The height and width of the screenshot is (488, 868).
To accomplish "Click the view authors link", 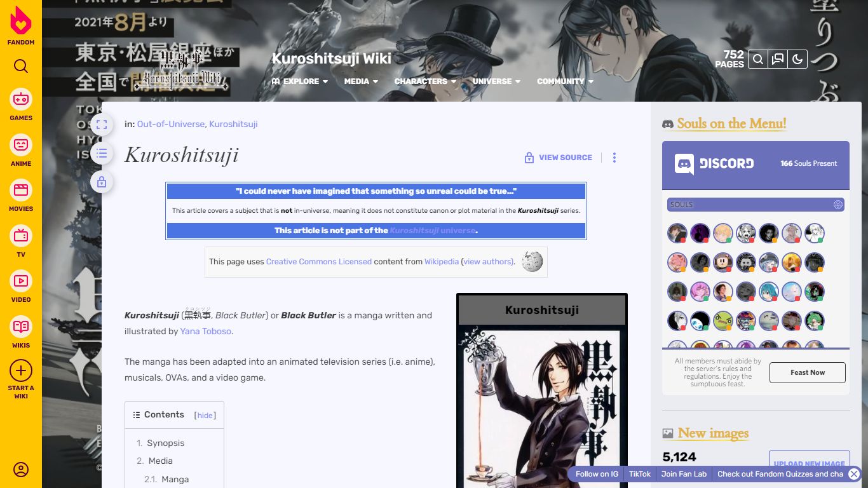I will tap(488, 262).
